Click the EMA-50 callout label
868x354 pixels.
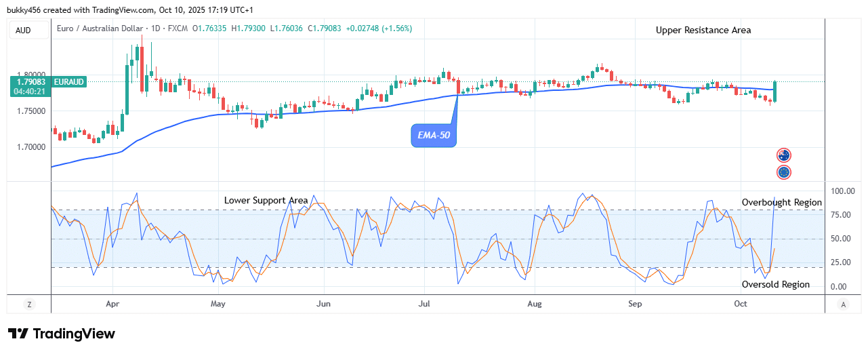coord(434,135)
